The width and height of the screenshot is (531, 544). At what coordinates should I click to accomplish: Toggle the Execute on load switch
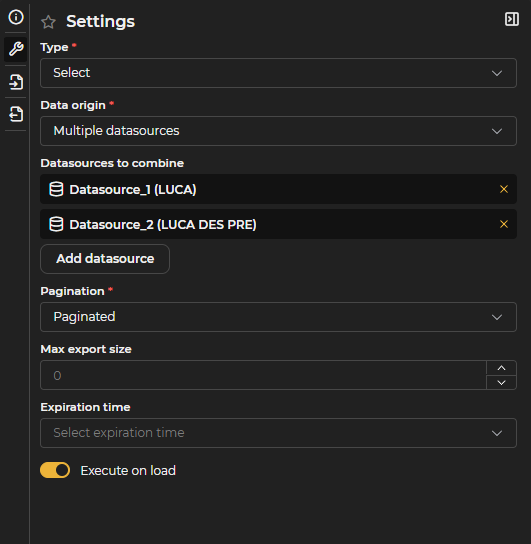tap(55, 470)
